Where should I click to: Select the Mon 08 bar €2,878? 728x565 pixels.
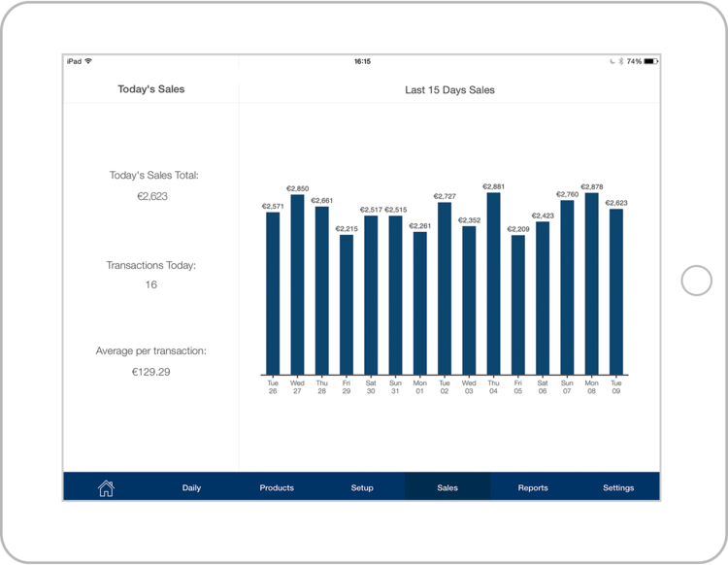coord(592,283)
